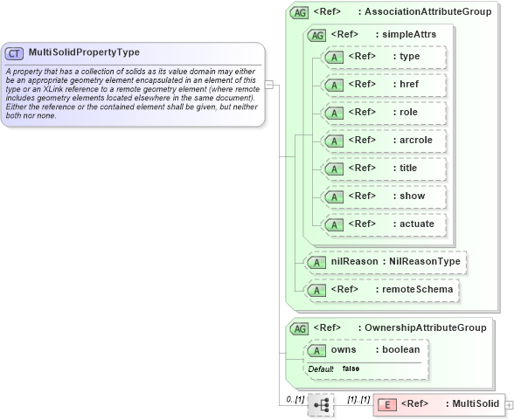Viewport: 514px width, 420px height.
Task: Select the 'href' attribute name
Action: [x=409, y=84]
